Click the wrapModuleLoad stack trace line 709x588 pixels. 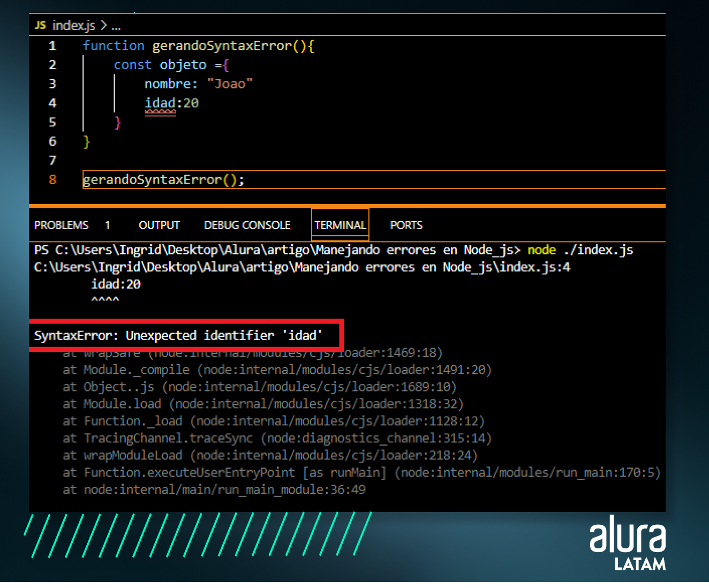pyautogui.click(x=270, y=456)
